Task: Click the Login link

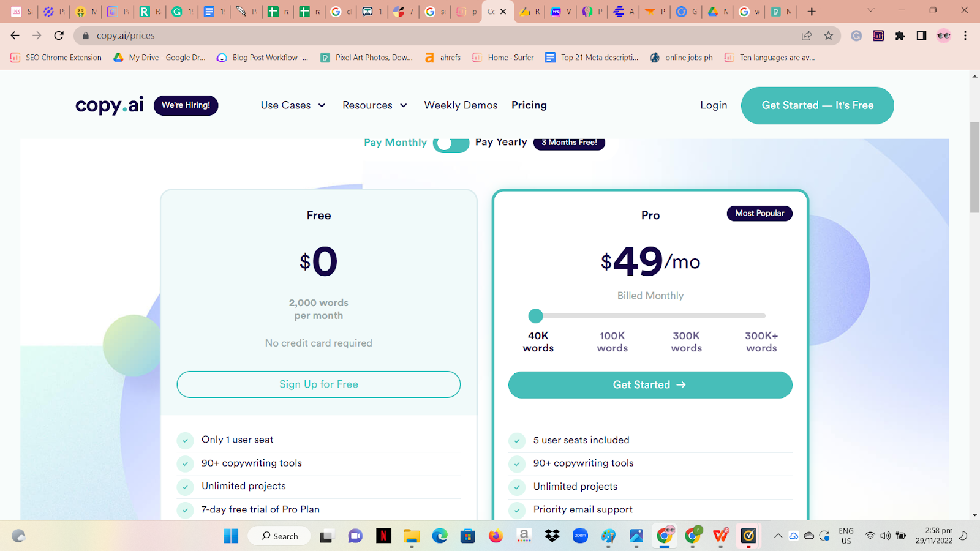Action: 714,105
